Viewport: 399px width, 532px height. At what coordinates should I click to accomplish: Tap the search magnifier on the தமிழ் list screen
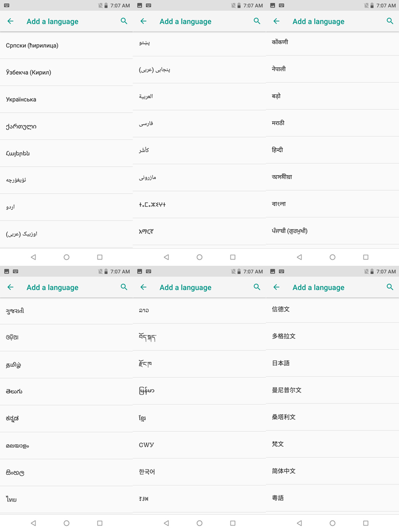click(x=124, y=287)
